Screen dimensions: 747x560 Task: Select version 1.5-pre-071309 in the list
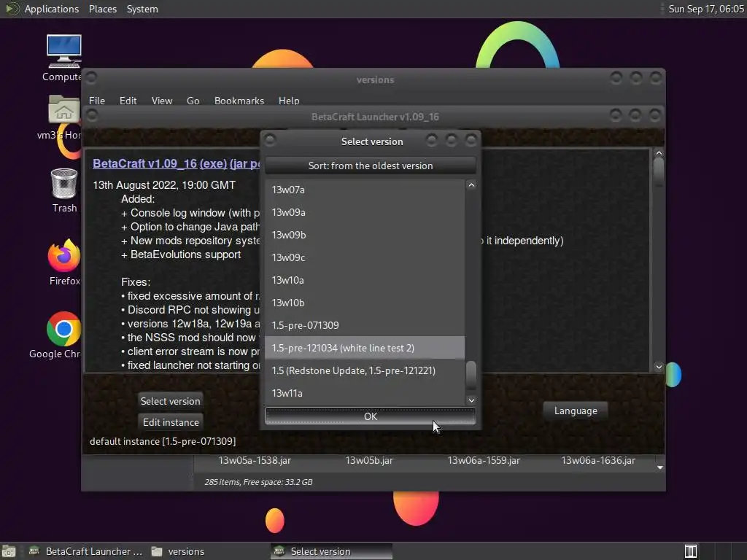click(x=365, y=325)
